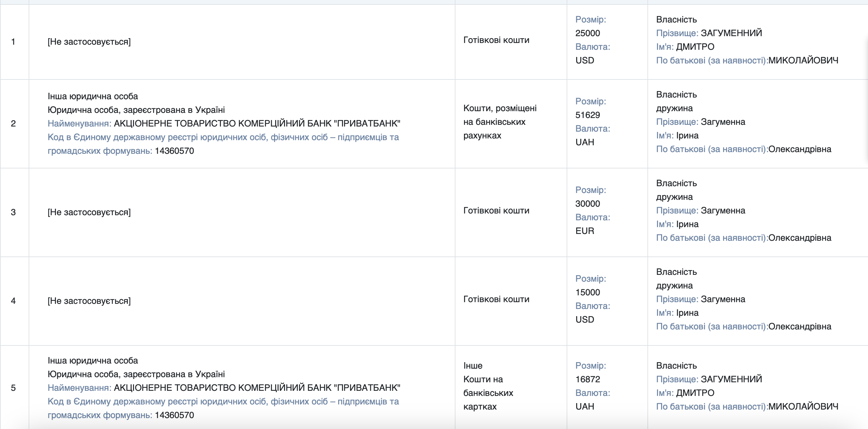Click 'По батькові' Олександрівна in row 4
Viewport: 868px width, 429px height.
coord(800,326)
